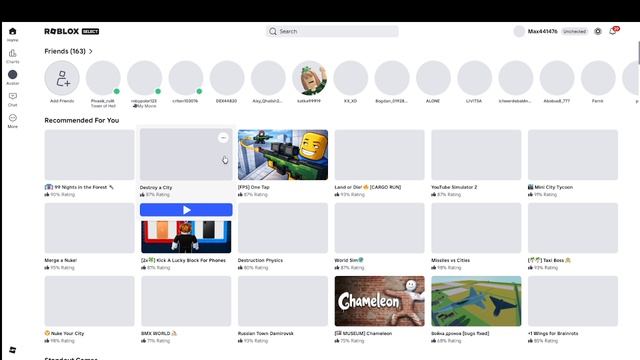Click the Roblox logo in header
640x360 pixels.
(62, 31)
